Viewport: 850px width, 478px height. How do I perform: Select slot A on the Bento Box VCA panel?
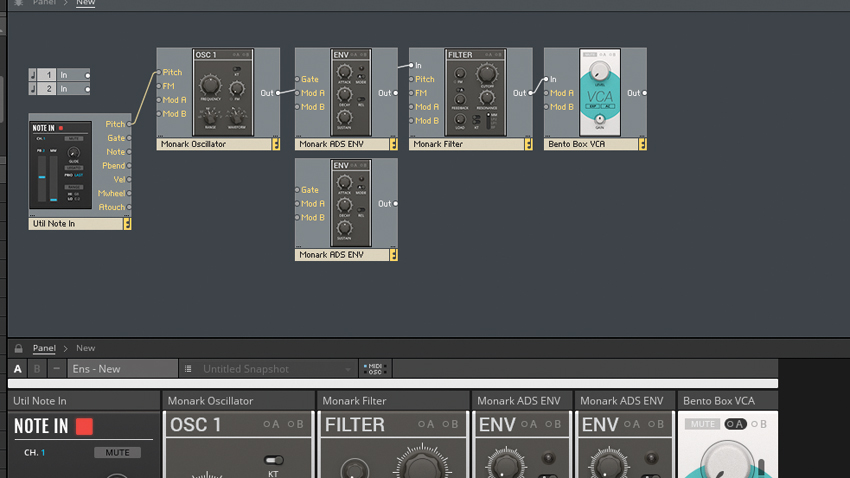click(x=735, y=424)
